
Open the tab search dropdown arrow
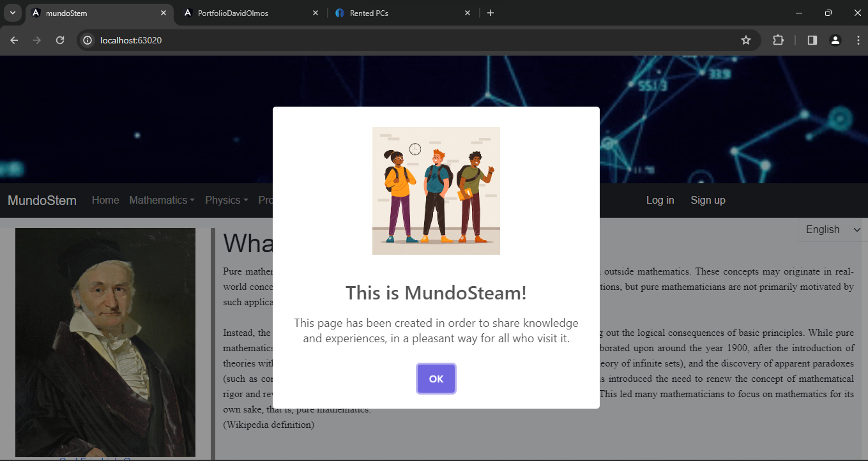tap(12, 13)
